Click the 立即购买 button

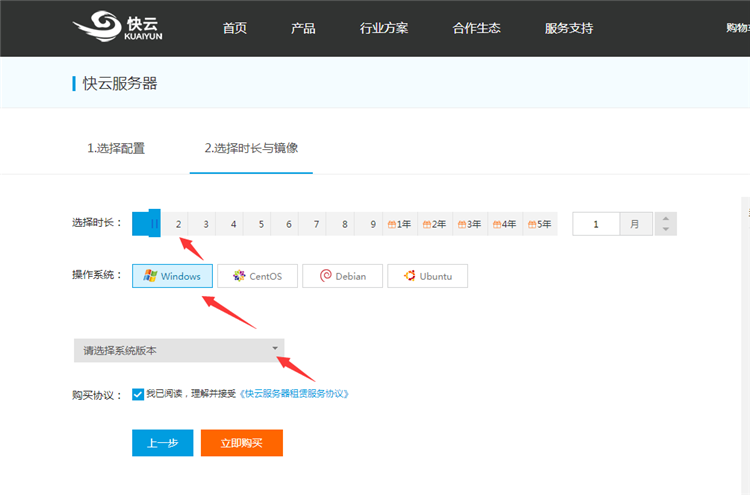click(241, 443)
